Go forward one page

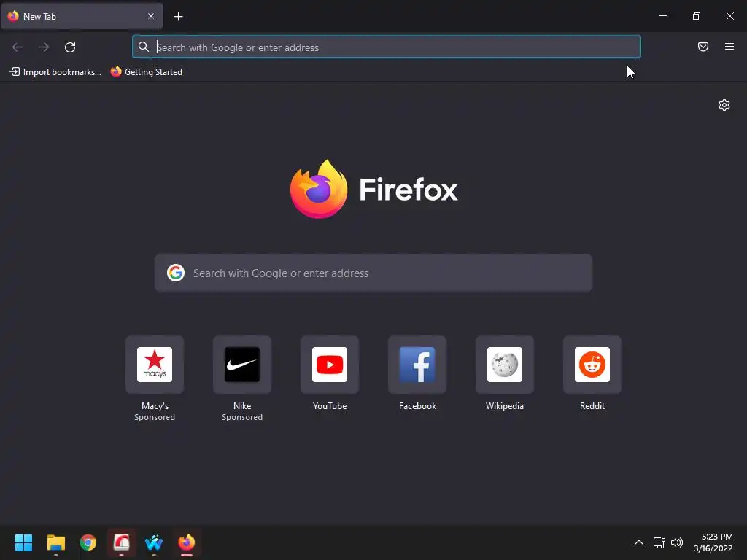pos(44,47)
